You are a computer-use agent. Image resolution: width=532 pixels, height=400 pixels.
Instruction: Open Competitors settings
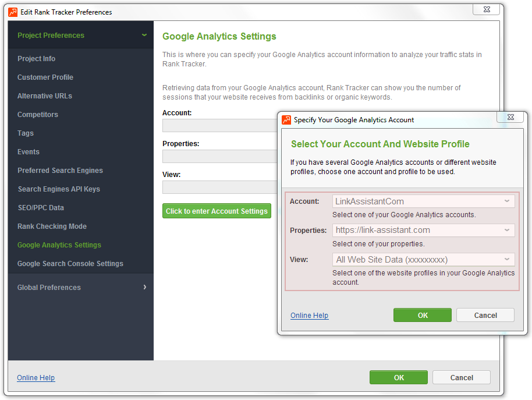point(38,115)
